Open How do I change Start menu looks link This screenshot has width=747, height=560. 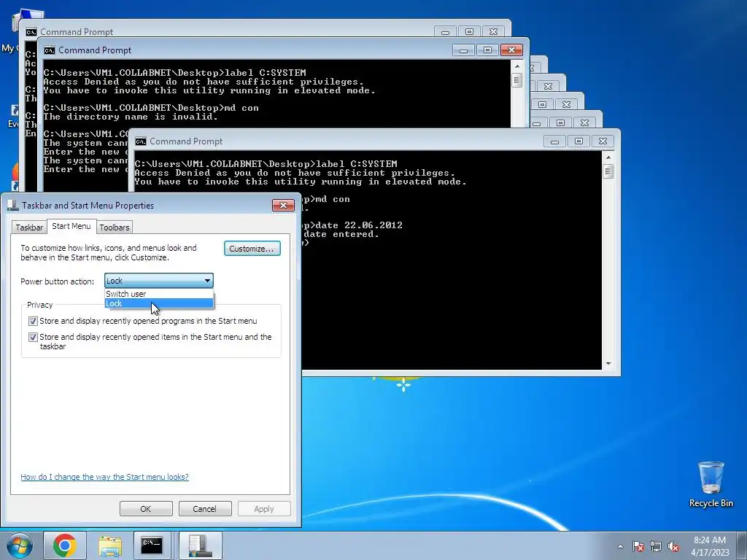[x=104, y=477]
